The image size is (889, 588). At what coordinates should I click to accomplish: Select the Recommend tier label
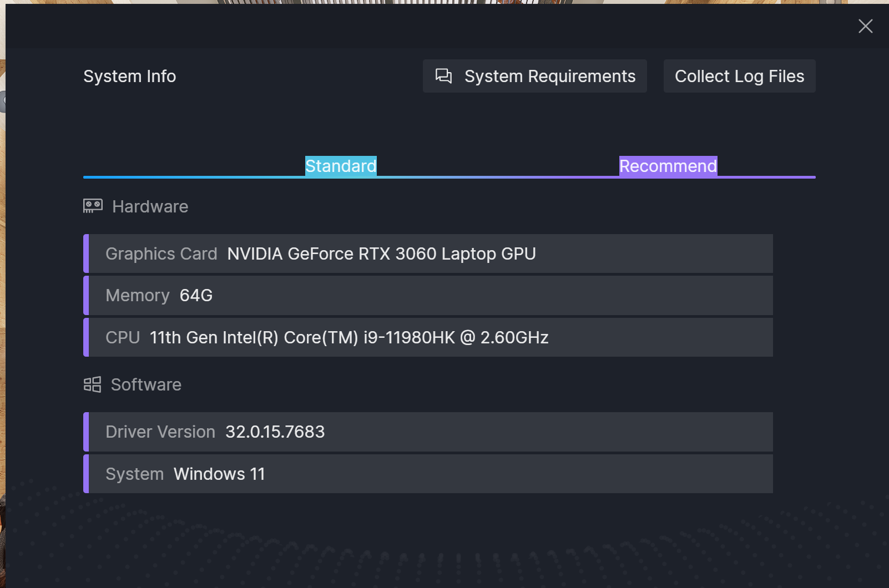coord(668,166)
